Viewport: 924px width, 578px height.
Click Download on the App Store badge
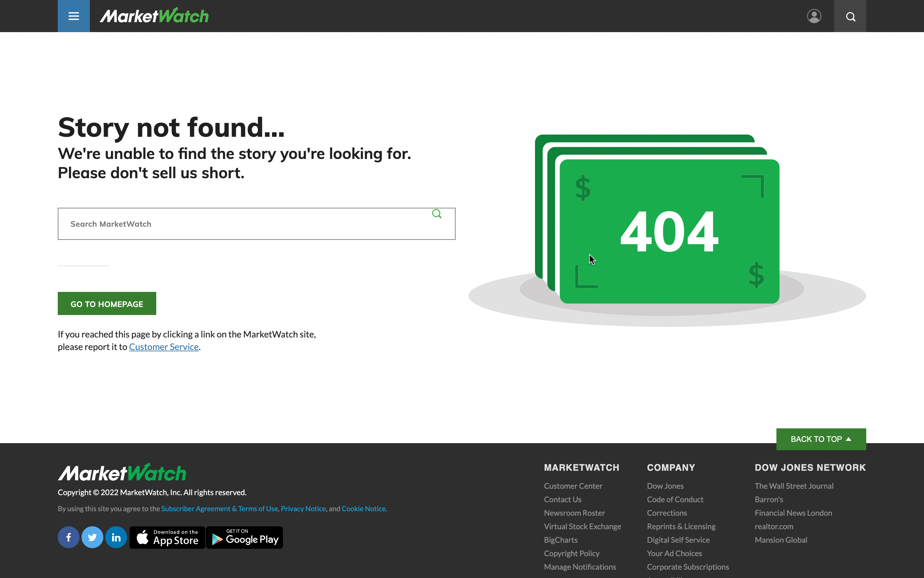click(x=167, y=537)
